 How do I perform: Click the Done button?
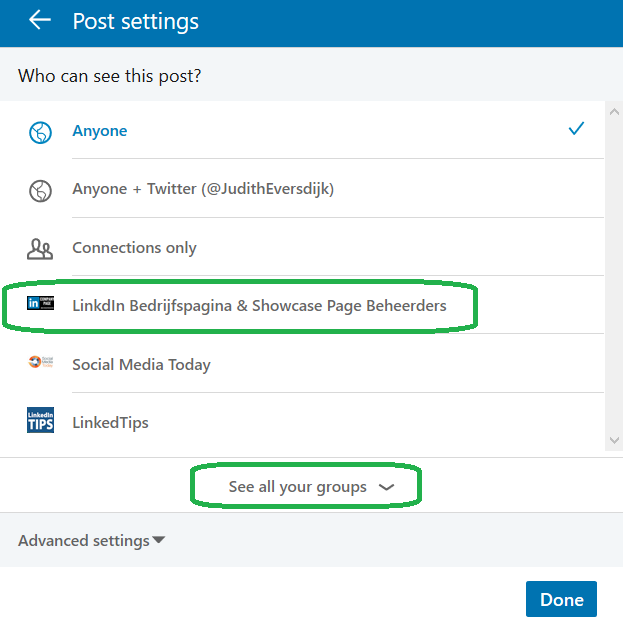coord(561,599)
